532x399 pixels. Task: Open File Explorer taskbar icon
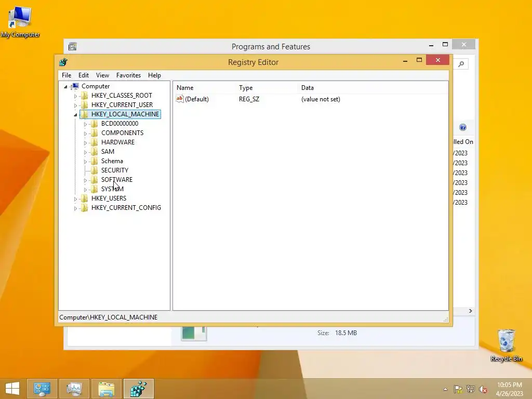tap(106, 389)
